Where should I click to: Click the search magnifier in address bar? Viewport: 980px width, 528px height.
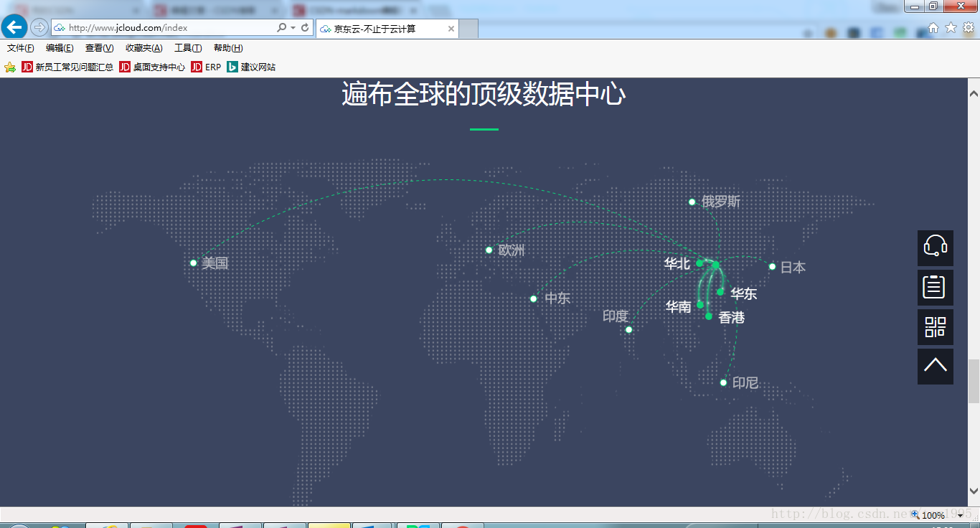tap(281, 28)
